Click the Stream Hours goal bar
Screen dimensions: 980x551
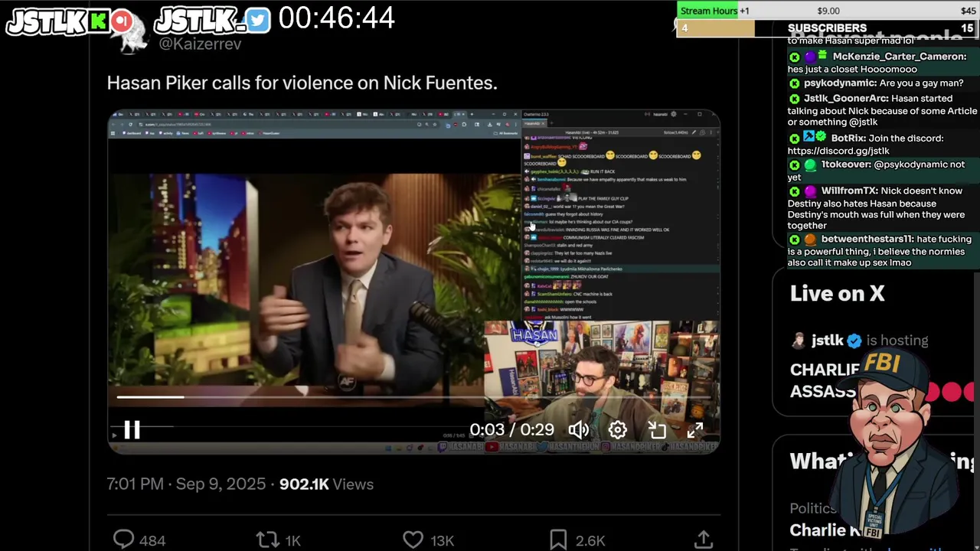828,11
